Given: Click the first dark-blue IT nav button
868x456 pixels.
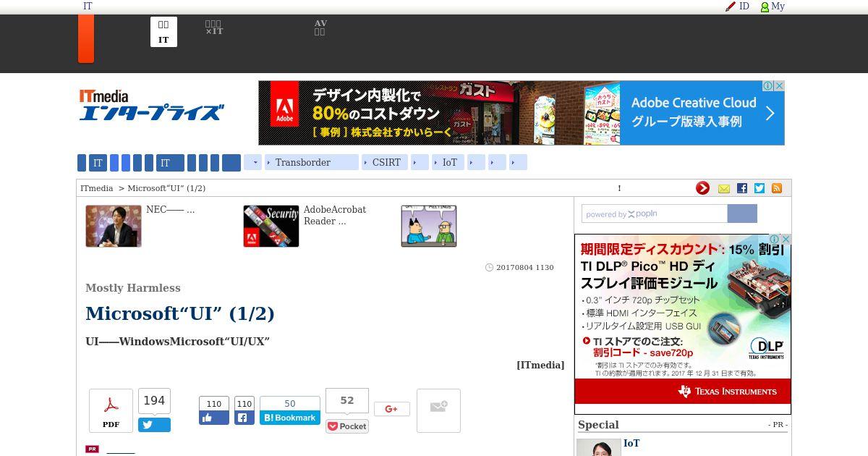Looking at the screenshot, I should (x=98, y=162).
